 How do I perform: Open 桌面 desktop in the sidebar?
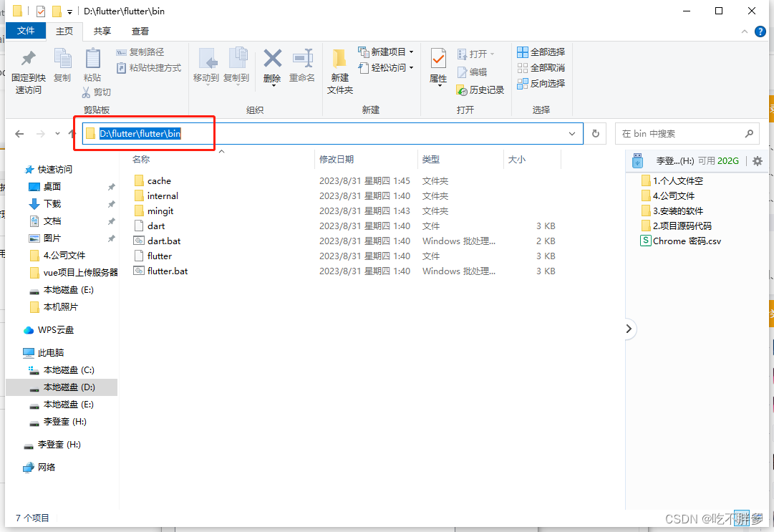pos(45,187)
